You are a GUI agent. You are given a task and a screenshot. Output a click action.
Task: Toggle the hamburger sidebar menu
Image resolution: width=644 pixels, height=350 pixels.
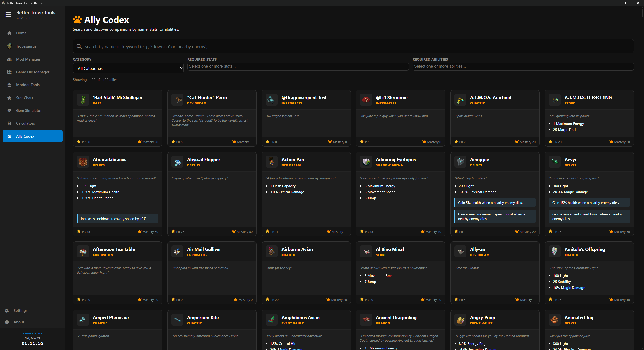(8, 15)
